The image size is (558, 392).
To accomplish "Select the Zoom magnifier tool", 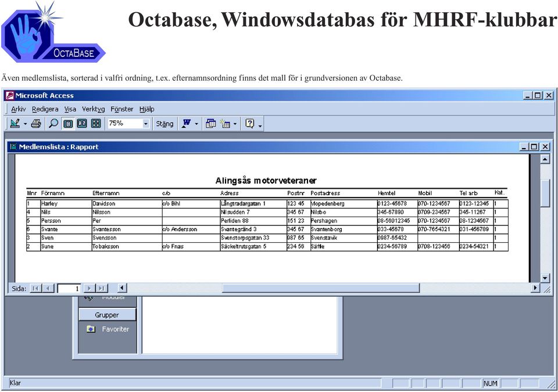I will pyautogui.click(x=53, y=124).
